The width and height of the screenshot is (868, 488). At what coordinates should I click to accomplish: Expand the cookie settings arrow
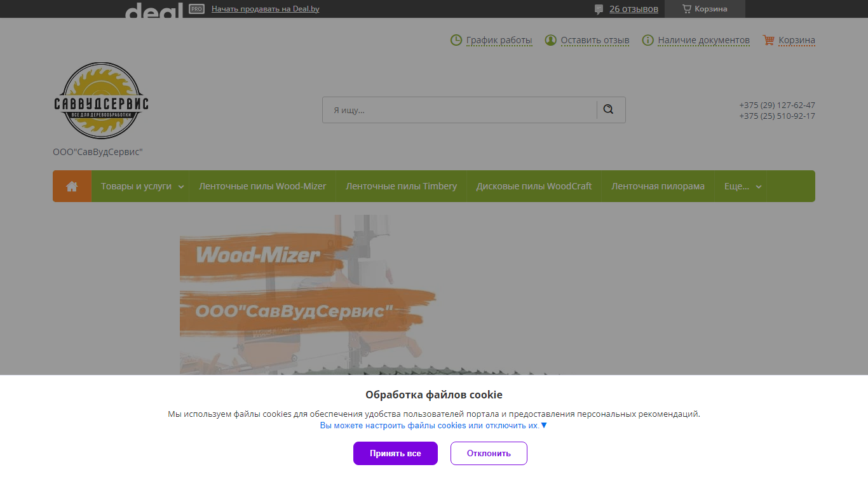click(543, 425)
